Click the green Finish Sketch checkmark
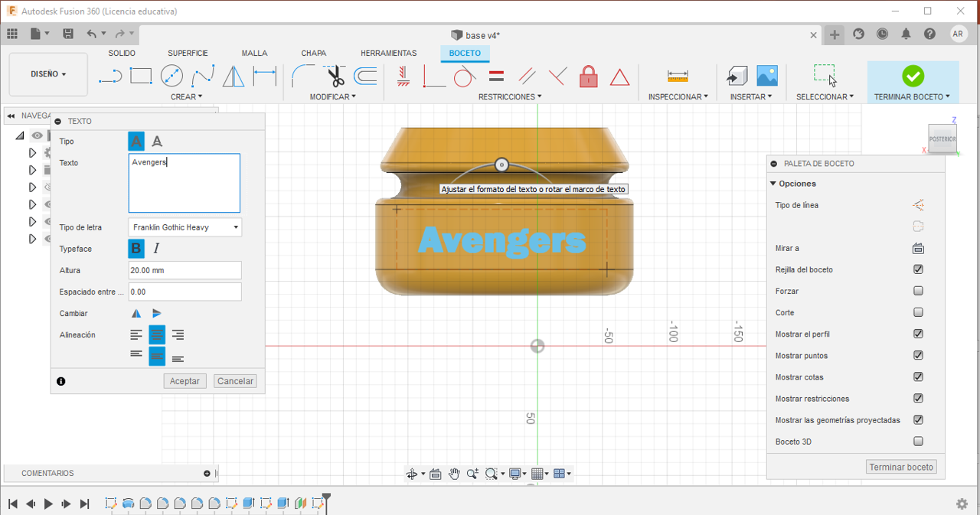The height and width of the screenshot is (515, 980). click(913, 76)
